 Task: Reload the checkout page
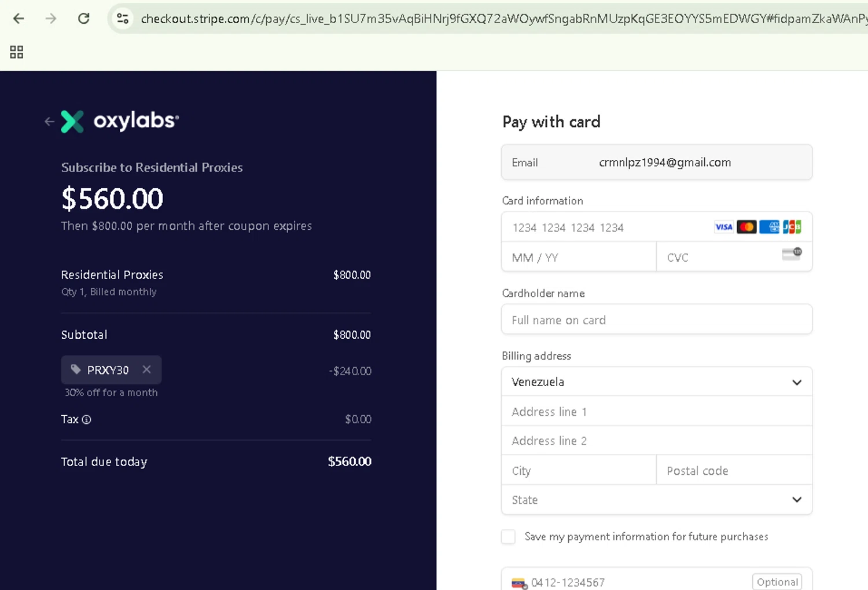point(84,19)
